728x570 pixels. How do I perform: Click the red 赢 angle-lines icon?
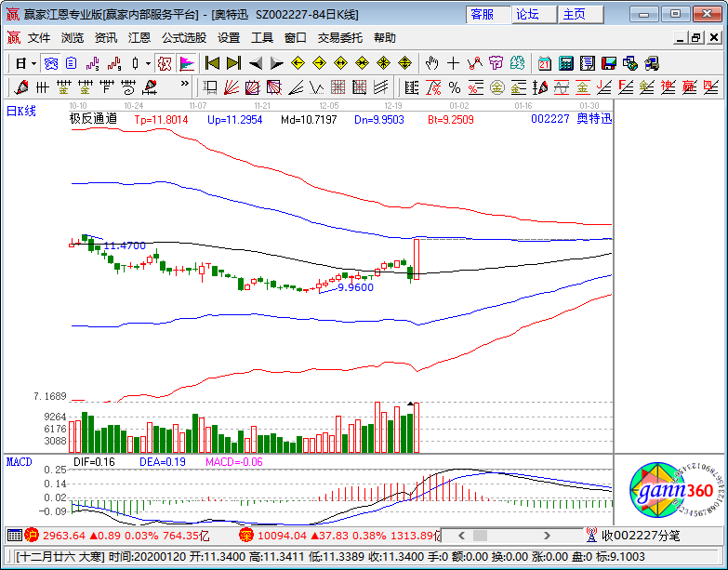[x=690, y=86]
